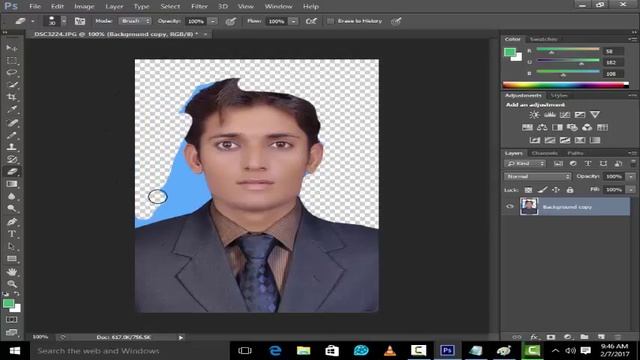The width and height of the screenshot is (640, 360).
Task: Open the Brush panel toggle in options bar
Action: click(x=80, y=21)
